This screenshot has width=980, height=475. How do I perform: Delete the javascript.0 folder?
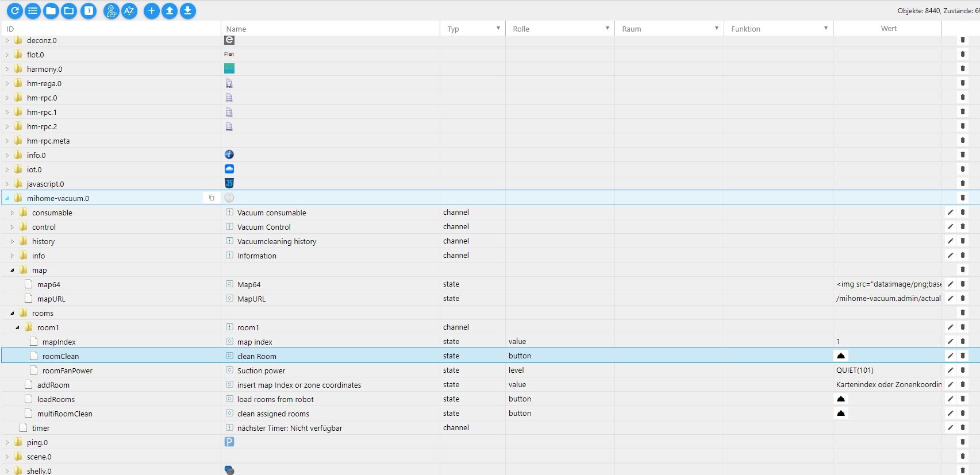pyautogui.click(x=963, y=183)
